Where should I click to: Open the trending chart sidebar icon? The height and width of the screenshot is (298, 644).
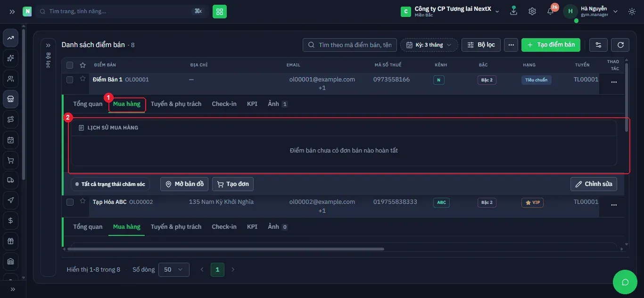10,38
